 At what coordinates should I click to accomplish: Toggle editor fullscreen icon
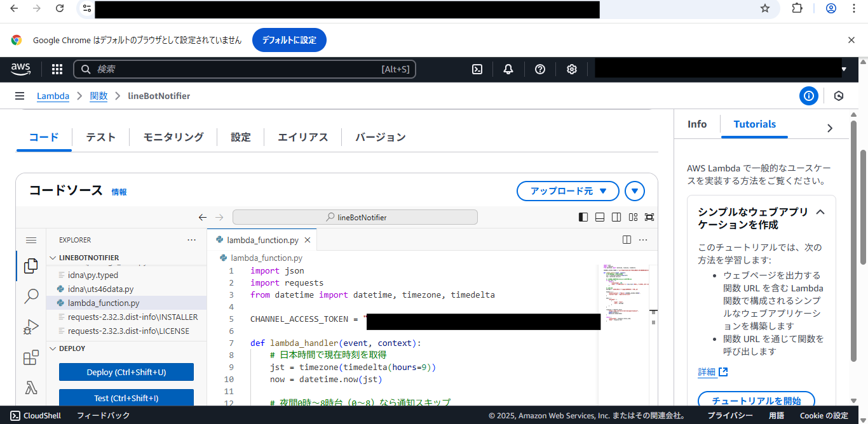pos(649,217)
